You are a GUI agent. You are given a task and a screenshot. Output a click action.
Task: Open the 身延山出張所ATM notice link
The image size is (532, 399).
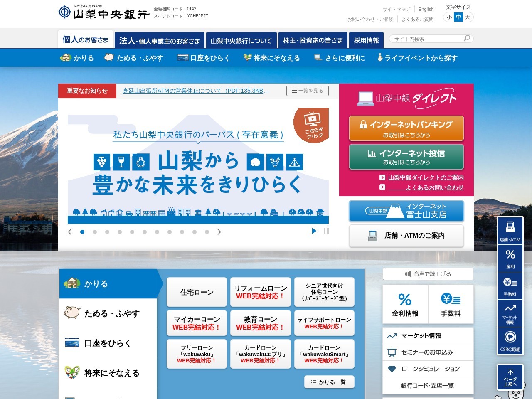click(x=196, y=91)
